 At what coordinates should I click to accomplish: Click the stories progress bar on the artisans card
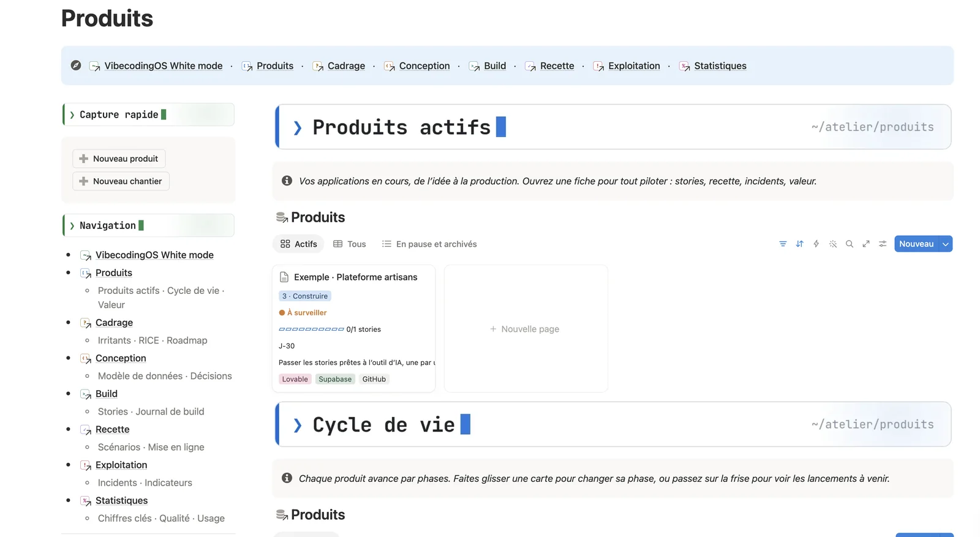point(311,329)
